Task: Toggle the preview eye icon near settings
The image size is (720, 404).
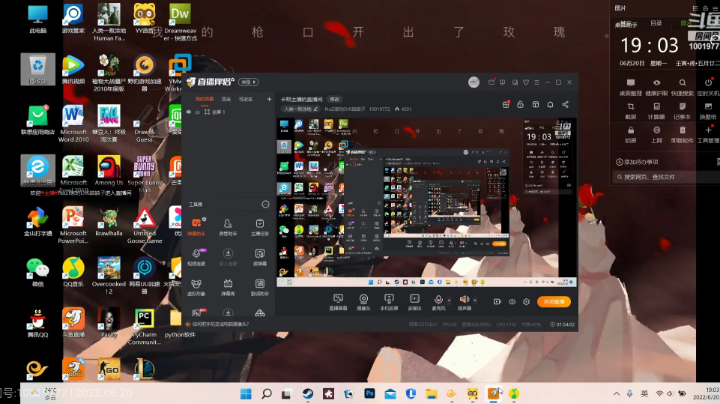Action: coord(512,302)
